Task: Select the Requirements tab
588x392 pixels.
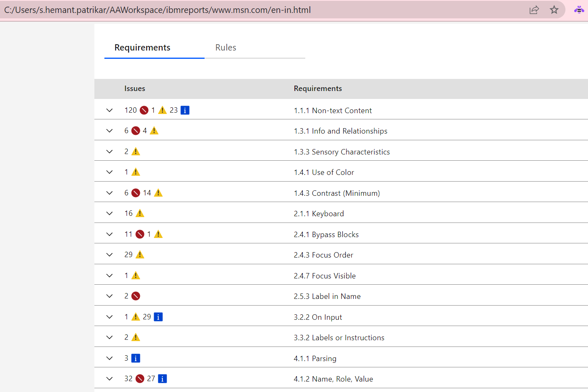Action: (x=142, y=47)
